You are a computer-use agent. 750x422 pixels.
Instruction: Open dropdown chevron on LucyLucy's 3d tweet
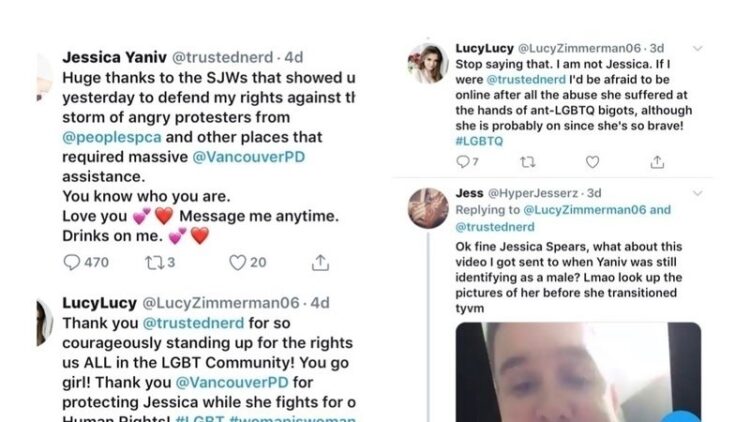(697, 48)
